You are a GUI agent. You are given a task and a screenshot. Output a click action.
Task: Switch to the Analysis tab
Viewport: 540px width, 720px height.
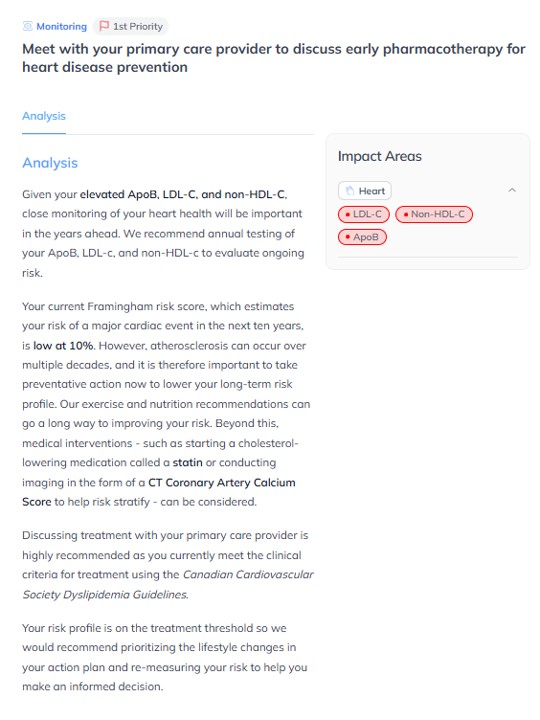[x=44, y=116]
